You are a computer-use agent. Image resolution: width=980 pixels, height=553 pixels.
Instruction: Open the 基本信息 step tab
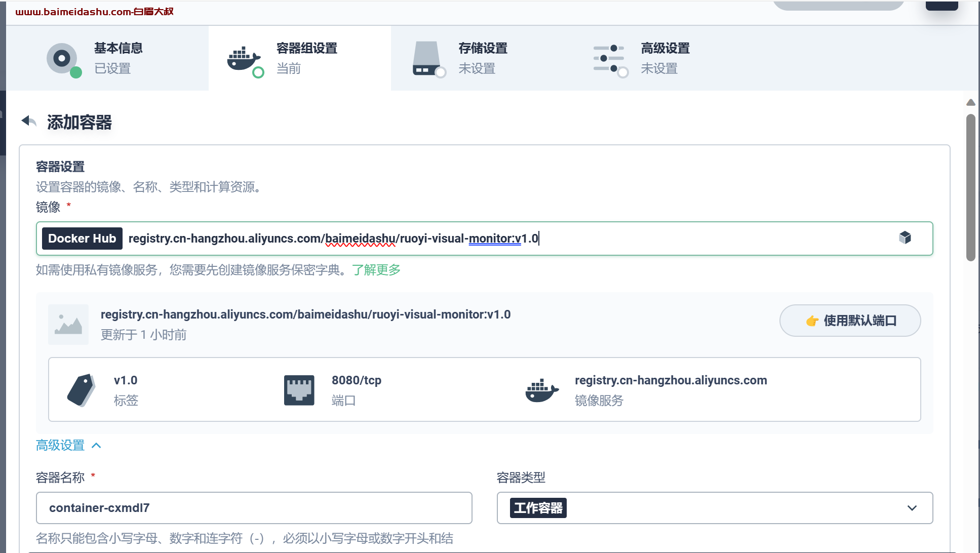tap(107, 58)
